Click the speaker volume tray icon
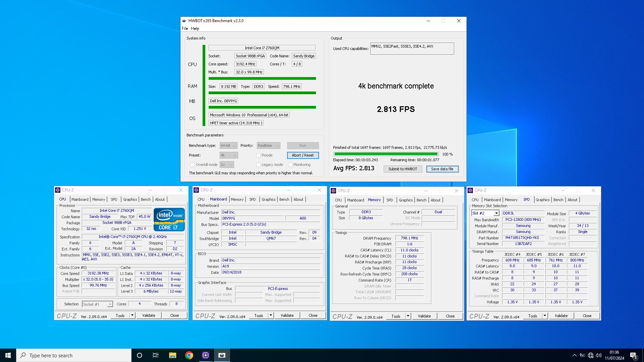The width and height of the screenshot is (644, 362). click(599, 355)
